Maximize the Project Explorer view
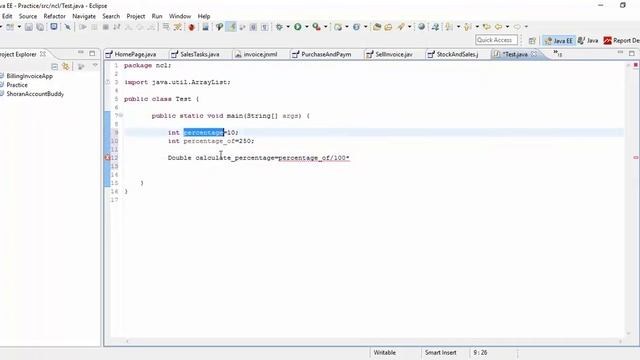 click(92, 53)
